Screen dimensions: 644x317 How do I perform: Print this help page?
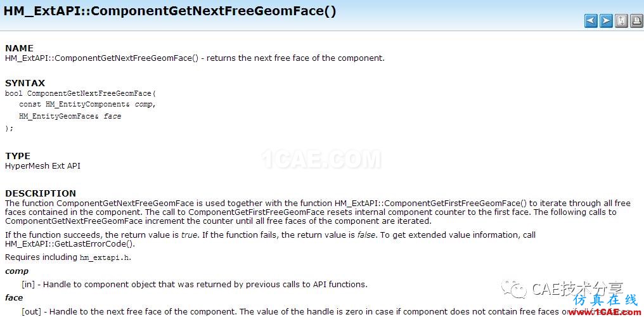636,22
